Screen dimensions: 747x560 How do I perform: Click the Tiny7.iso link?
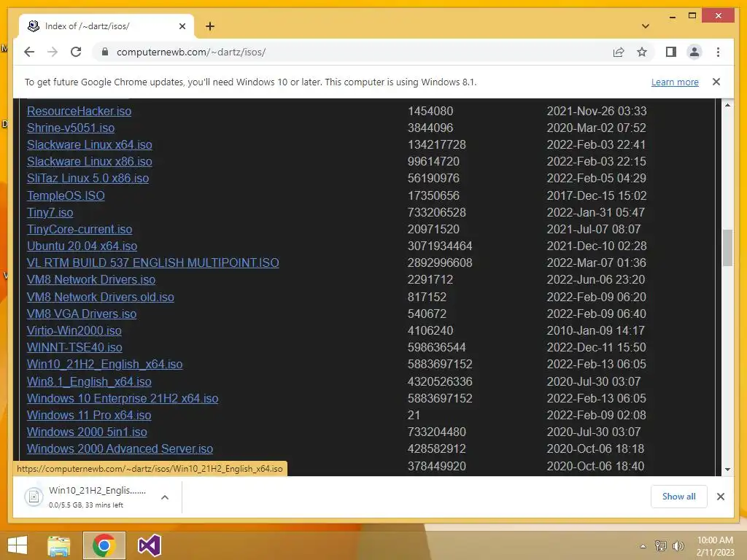pos(50,212)
